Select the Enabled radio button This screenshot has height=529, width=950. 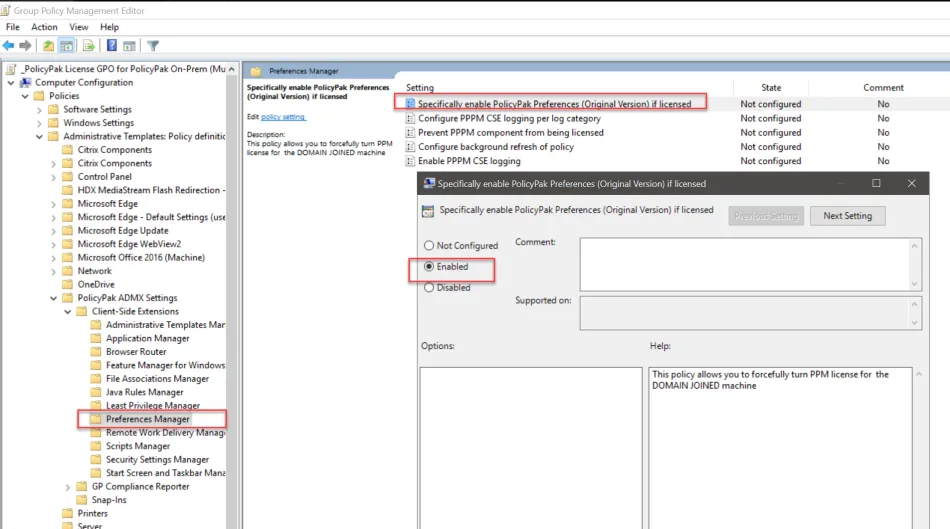(430, 267)
